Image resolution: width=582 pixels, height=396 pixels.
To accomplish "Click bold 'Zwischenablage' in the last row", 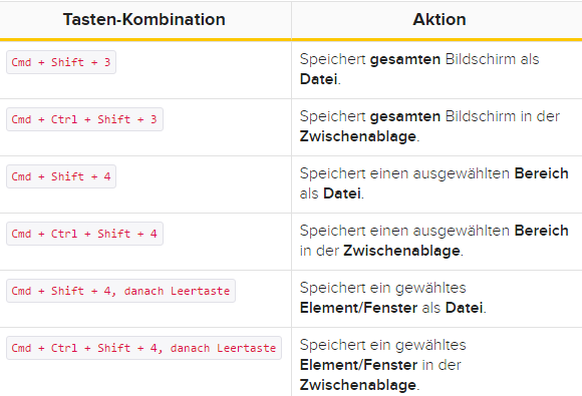I will (x=358, y=385).
